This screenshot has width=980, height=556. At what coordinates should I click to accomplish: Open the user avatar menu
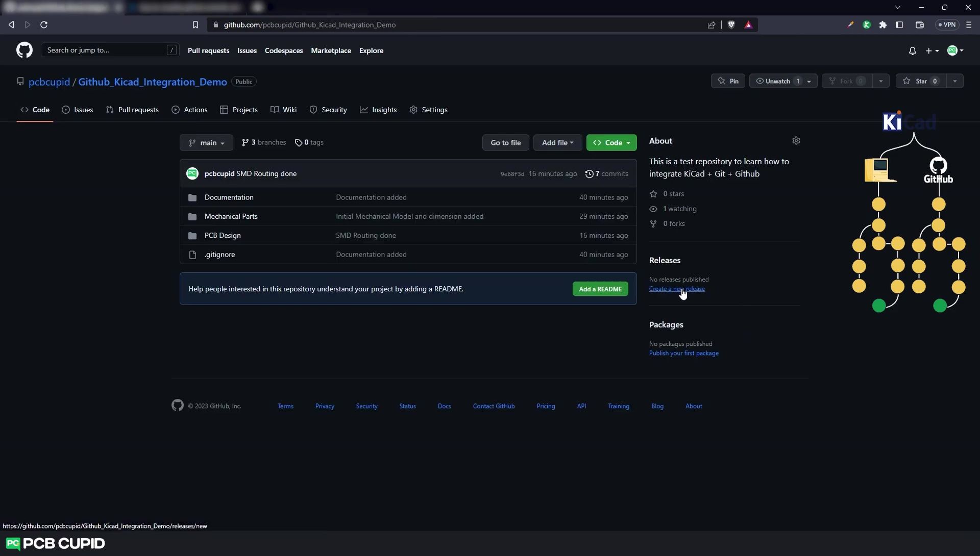[955, 50]
